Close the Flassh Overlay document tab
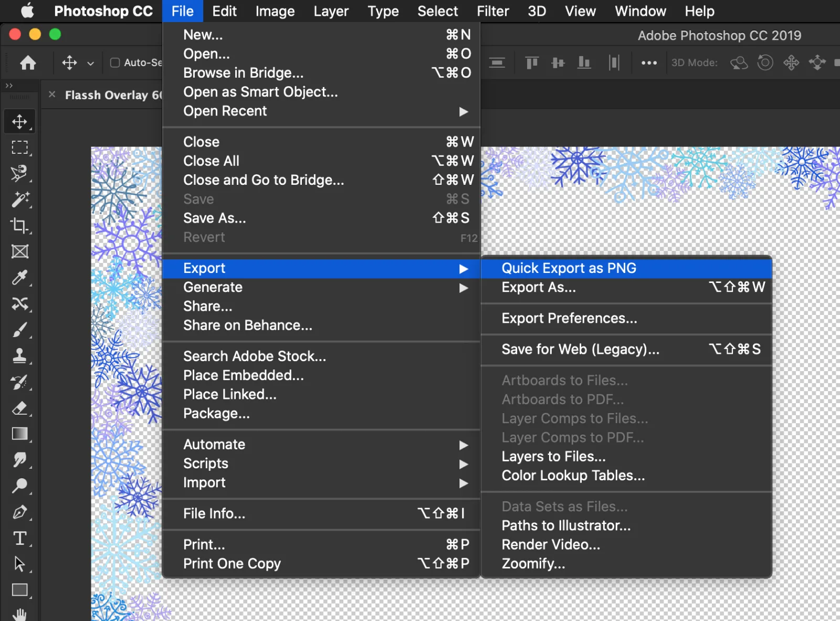The width and height of the screenshot is (840, 621). coord(52,94)
